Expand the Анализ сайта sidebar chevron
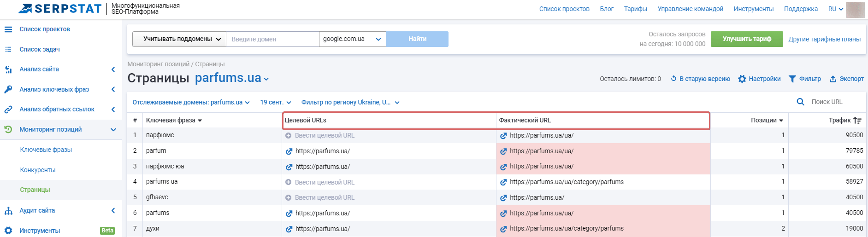Screen dimensions: 868x237 click(113, 69)
